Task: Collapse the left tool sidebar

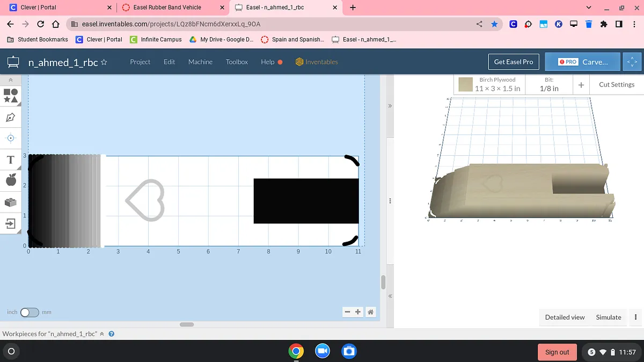Action: coord(10,80)
